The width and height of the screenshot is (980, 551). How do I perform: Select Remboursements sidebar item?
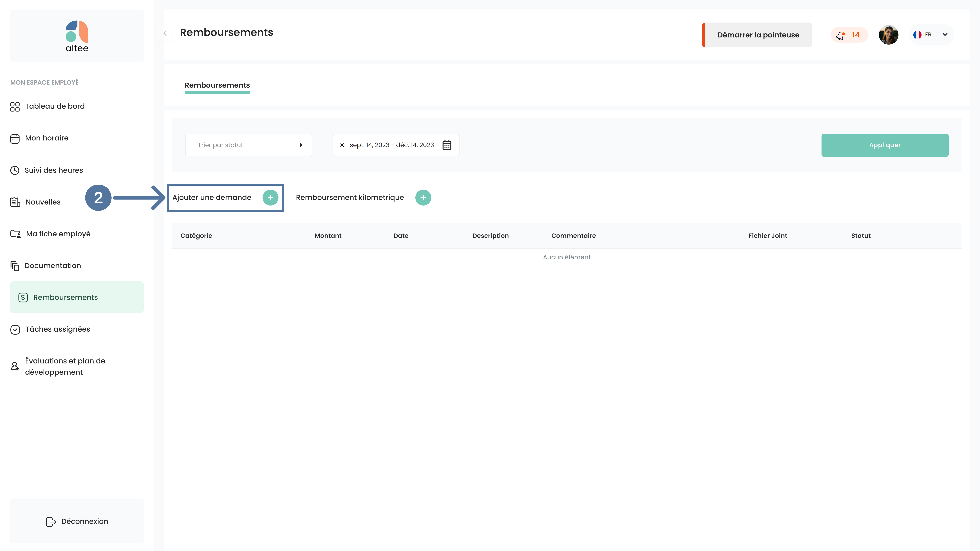coord(77,297)
